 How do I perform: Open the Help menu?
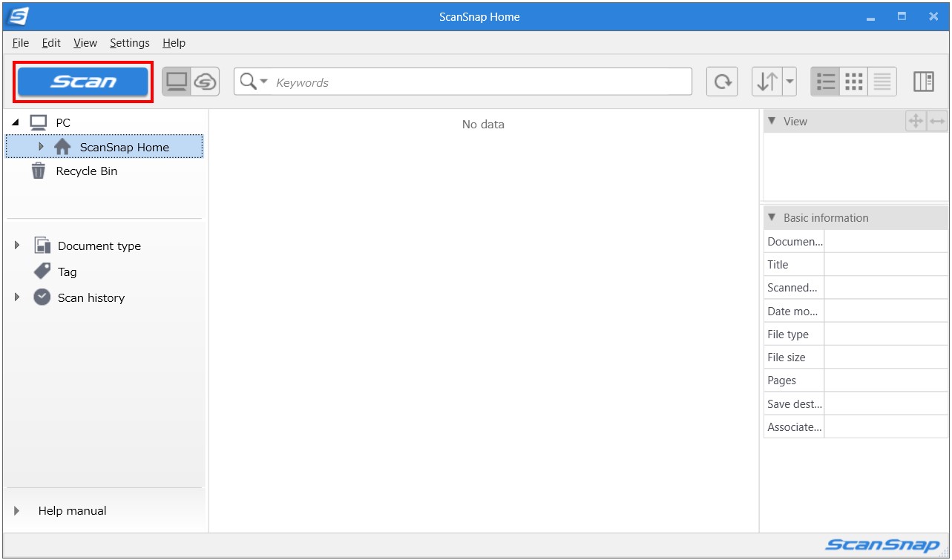(x=174, y=43)
